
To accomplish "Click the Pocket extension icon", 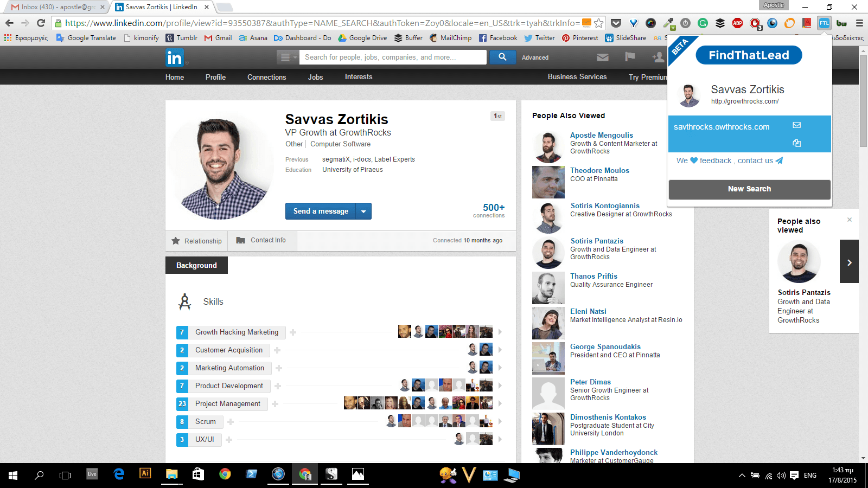I will pyautogui.click(x=616, y=23).
